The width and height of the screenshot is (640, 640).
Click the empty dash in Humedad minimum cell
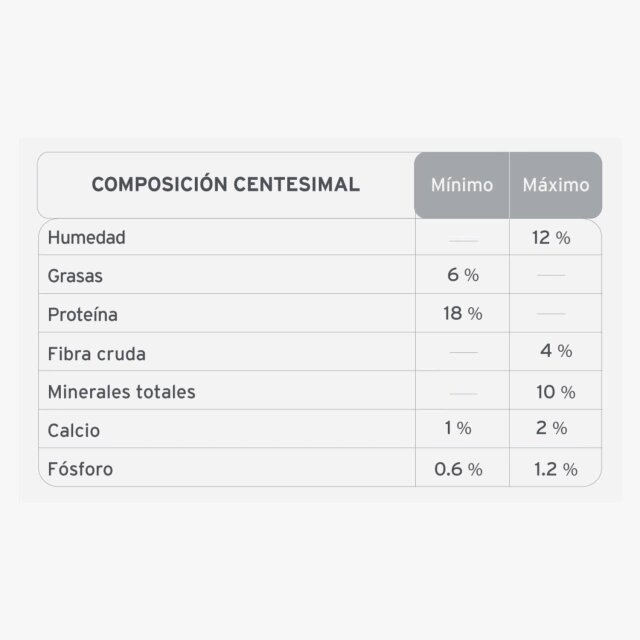(x=463, y=241)
